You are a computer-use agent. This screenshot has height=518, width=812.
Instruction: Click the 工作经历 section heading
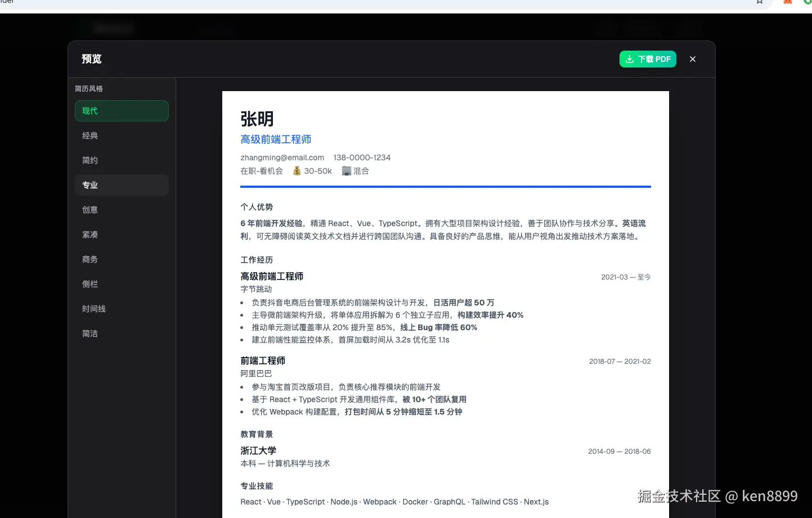coord(257,260)
